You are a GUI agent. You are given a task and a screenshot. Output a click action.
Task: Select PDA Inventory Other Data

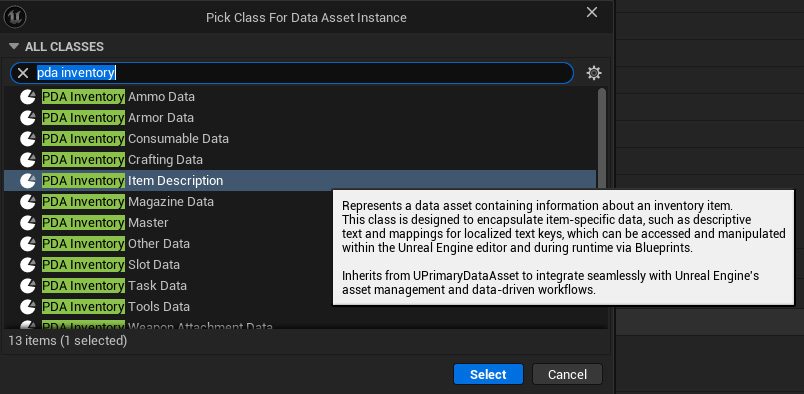(x=168, y=244)
